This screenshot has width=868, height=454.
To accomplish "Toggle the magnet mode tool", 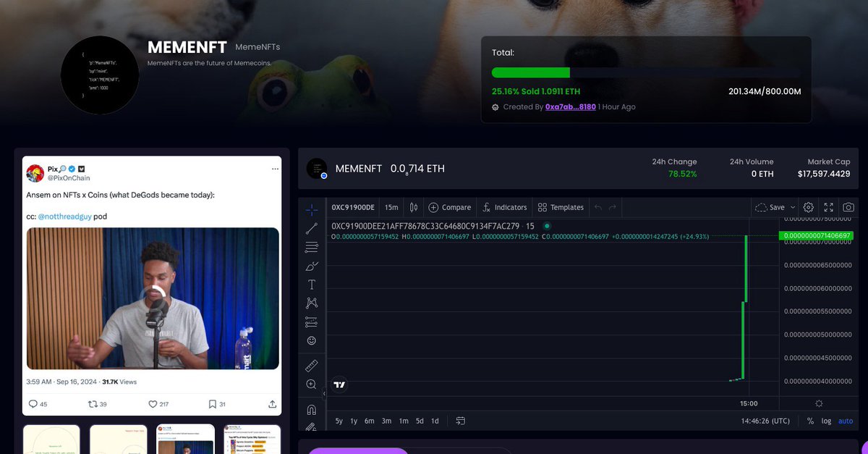I will [312, 410].
